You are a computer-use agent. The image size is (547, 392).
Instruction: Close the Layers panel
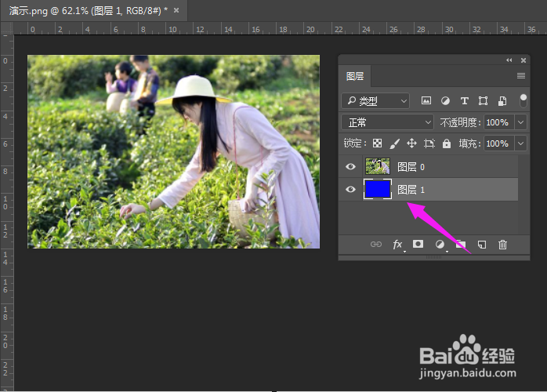pyautogui.click(x=523, y=60)
